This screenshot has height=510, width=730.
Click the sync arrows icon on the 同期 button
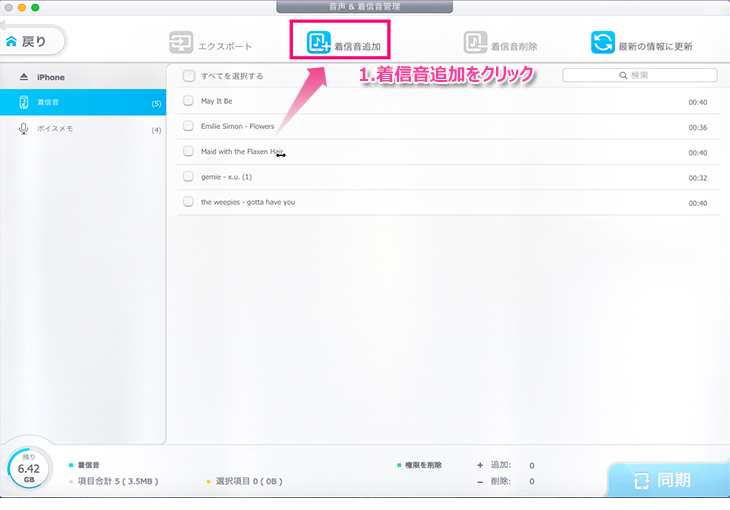point(641,480)
